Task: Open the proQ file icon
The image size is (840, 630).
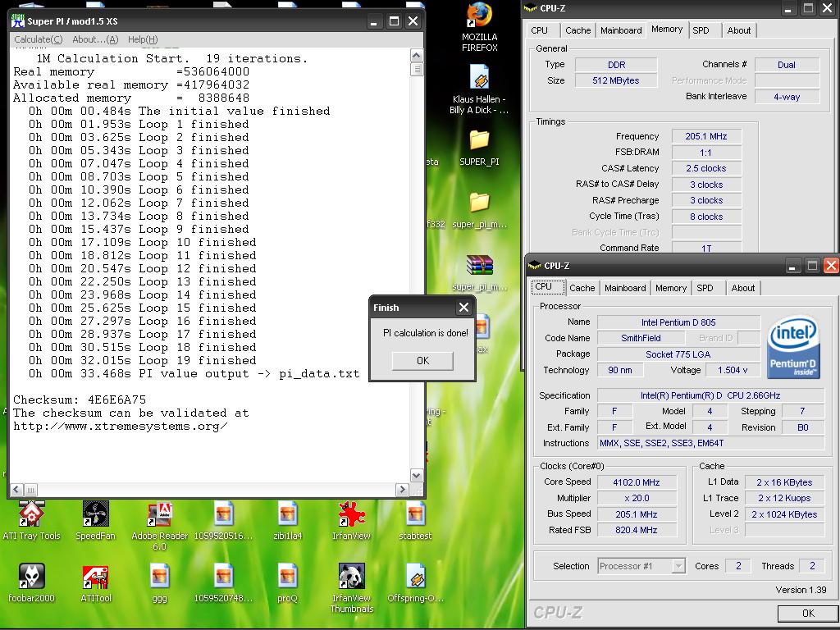Action: coord(287,577)
